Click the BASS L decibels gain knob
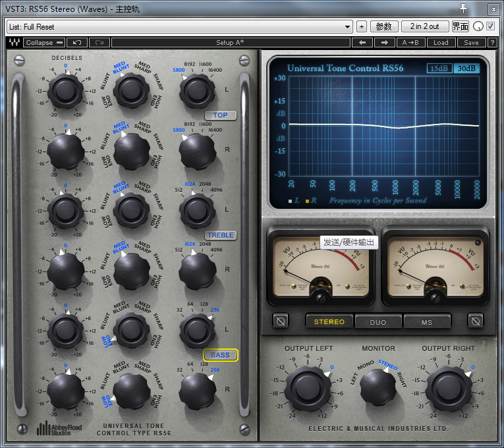Image resolution: width=504 pixels, height=448 pixels. (66, 331)
